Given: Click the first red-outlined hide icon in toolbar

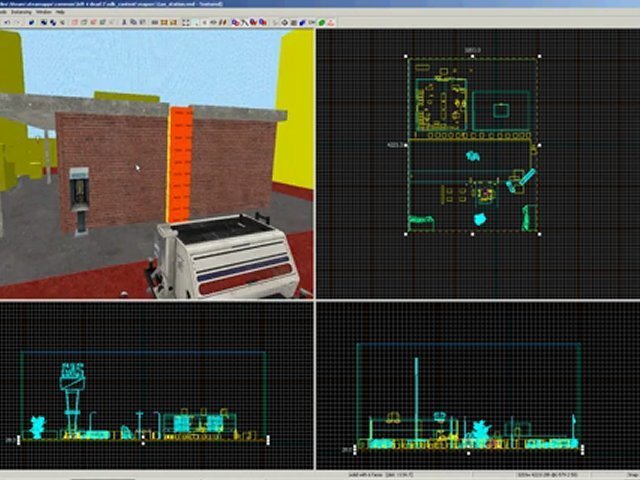Looking at the screenshot, I should click(x=74, y=22).
